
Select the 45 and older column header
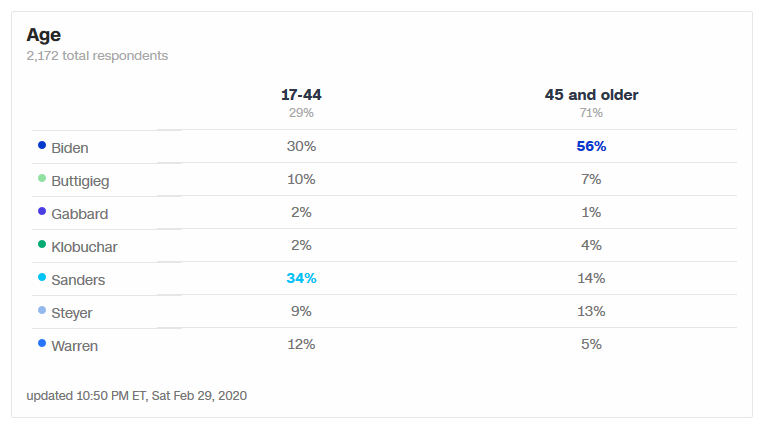[591, 95]
